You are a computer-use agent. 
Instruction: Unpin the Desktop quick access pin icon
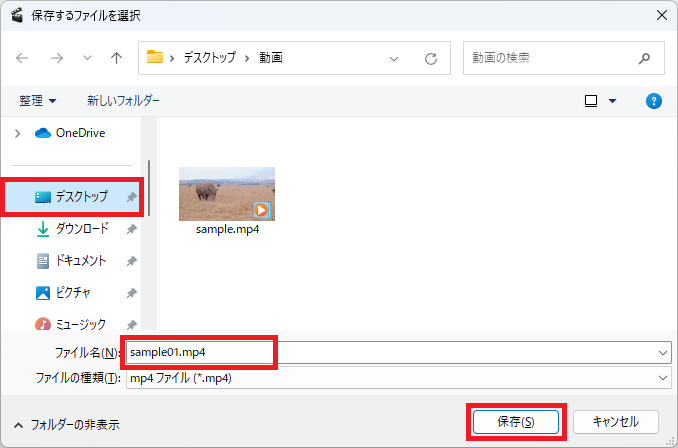(x=132, y=198)
